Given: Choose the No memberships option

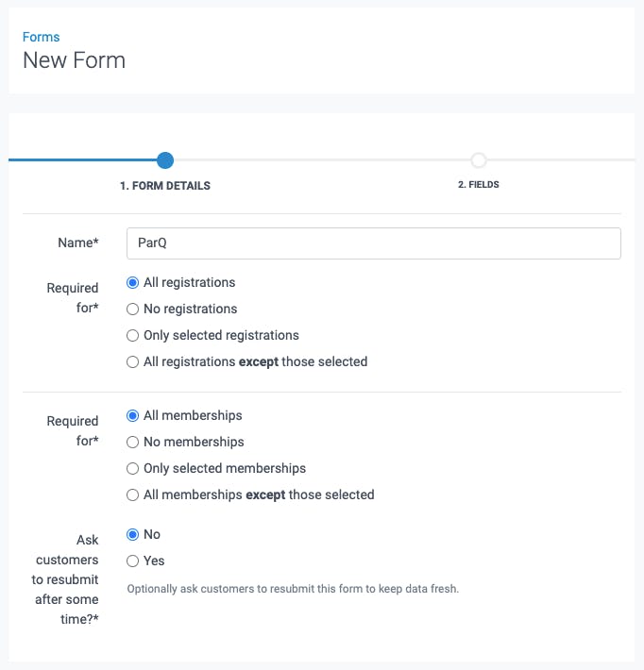Looking at the screenshot, I should pos(133,442).
